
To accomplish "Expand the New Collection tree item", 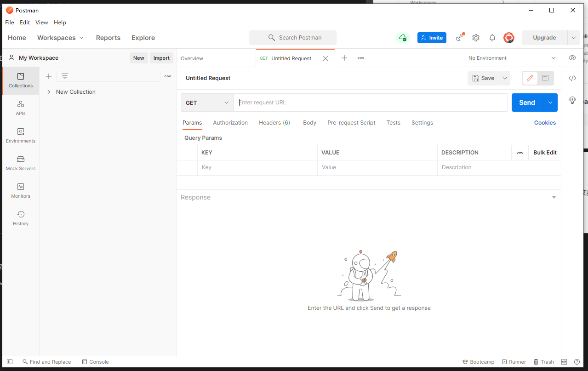I will coord(49,92).
